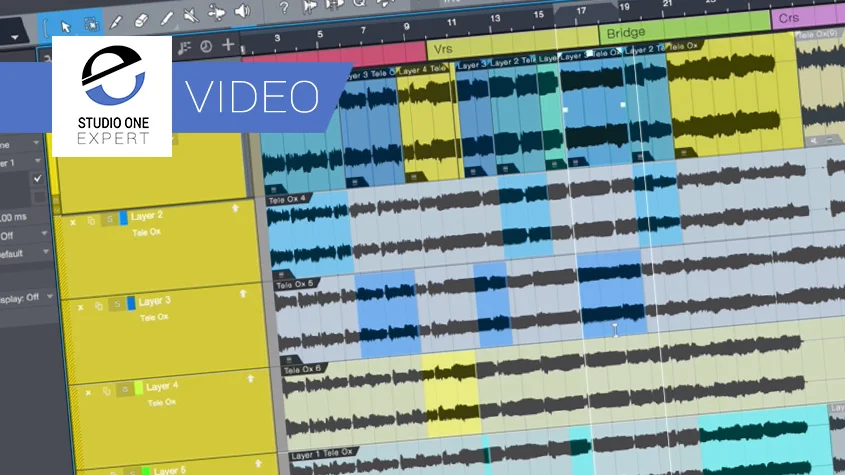
Task: Remove Layer 3 with its X icon
Action: 80,307
